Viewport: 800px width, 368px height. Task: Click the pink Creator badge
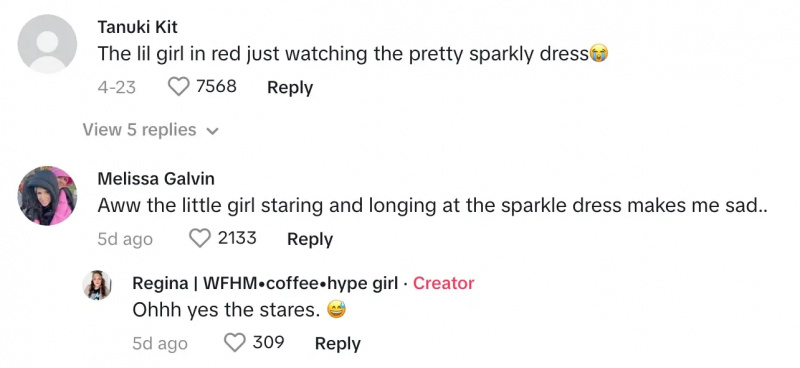(443, 283)
